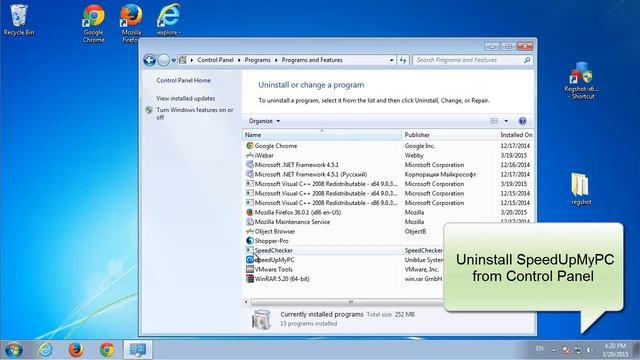This screenshot has height=360, width=640.
Task: Open the Windows Start button
Action: tap(13, 350)
